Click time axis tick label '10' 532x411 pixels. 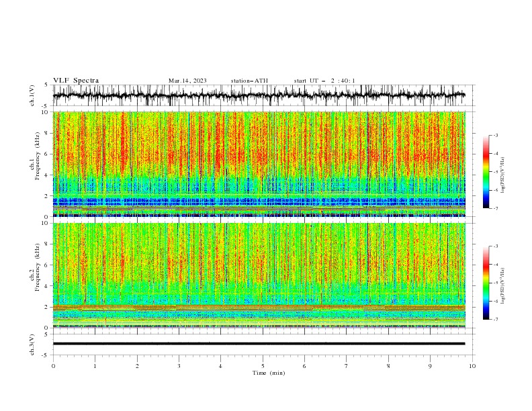pyautogui.click(x=472, y=366)
